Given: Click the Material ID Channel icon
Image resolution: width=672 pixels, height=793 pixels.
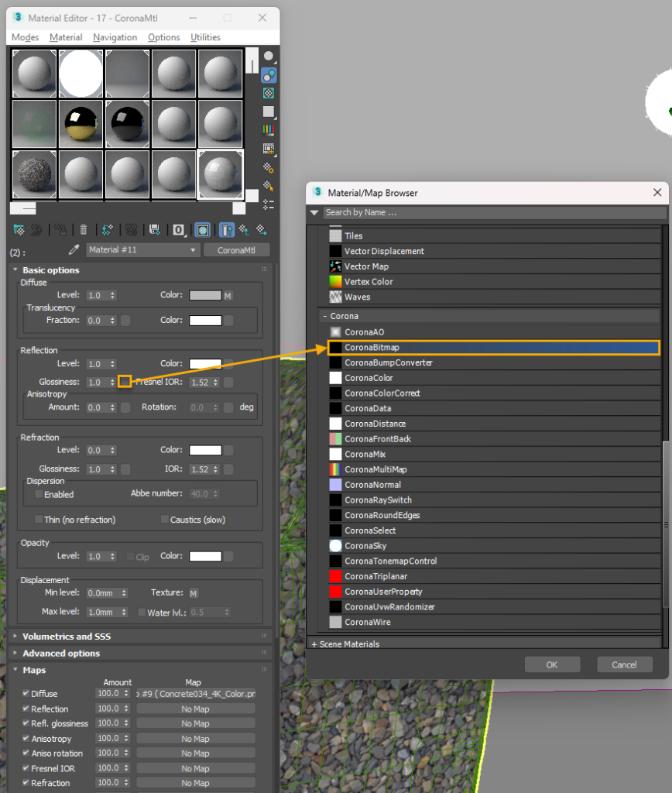Looking at the screenshot, I should [179, 230].
